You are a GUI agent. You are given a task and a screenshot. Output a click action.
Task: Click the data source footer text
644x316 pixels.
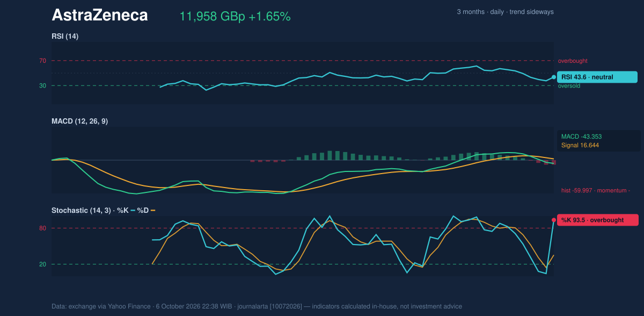257,306
